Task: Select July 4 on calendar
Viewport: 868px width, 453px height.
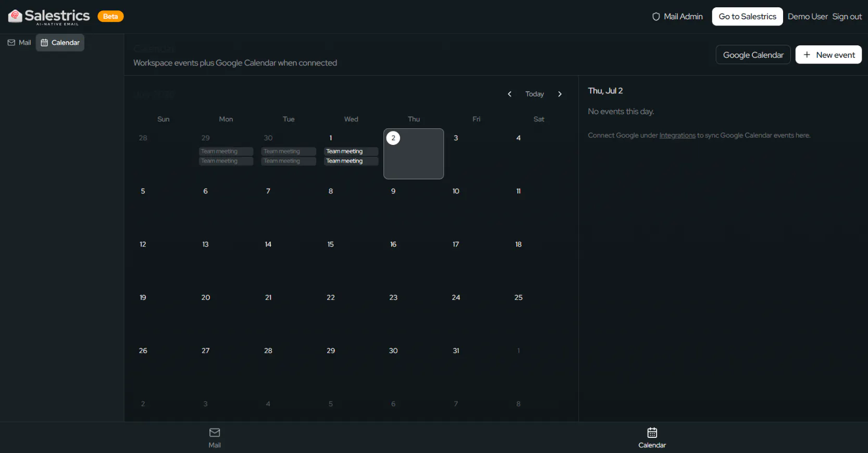Action: (x=539, y=154)
